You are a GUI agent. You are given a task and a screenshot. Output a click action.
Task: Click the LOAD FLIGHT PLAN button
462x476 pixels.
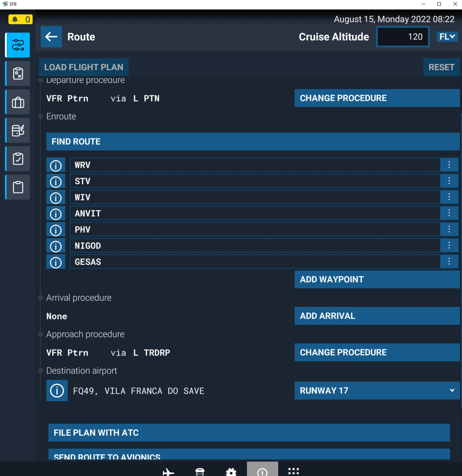84,67
